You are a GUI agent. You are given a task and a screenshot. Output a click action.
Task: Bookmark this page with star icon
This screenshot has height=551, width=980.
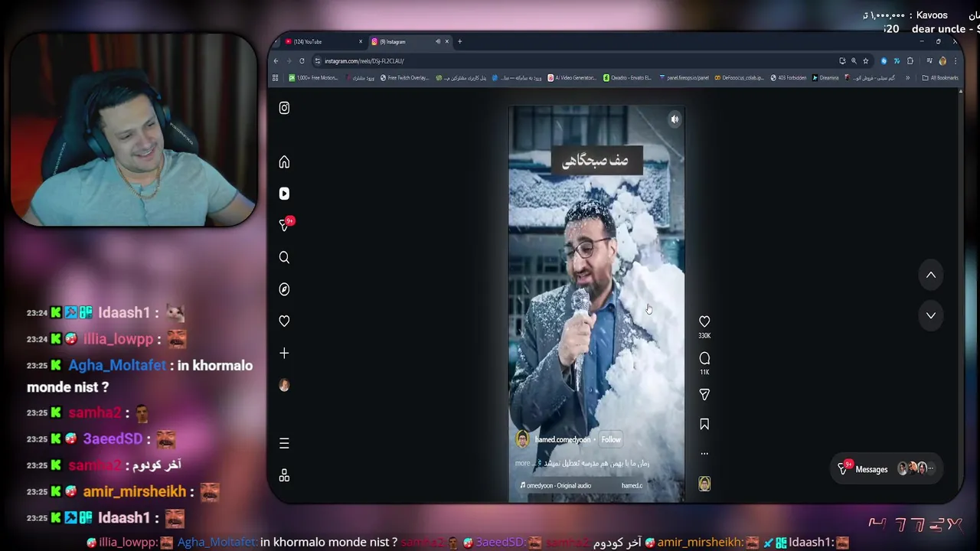pos(866,61)
